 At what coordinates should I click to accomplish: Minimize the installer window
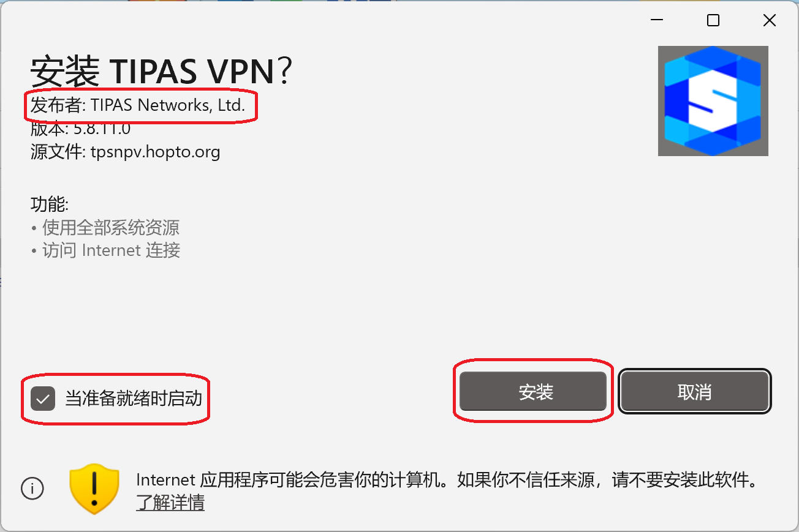(x=657, y=20)
